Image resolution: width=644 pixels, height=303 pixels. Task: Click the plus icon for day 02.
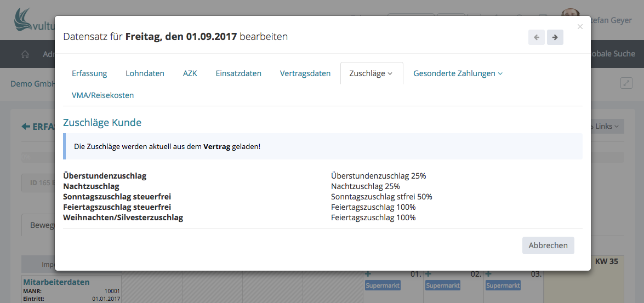(x=428, y=274)
